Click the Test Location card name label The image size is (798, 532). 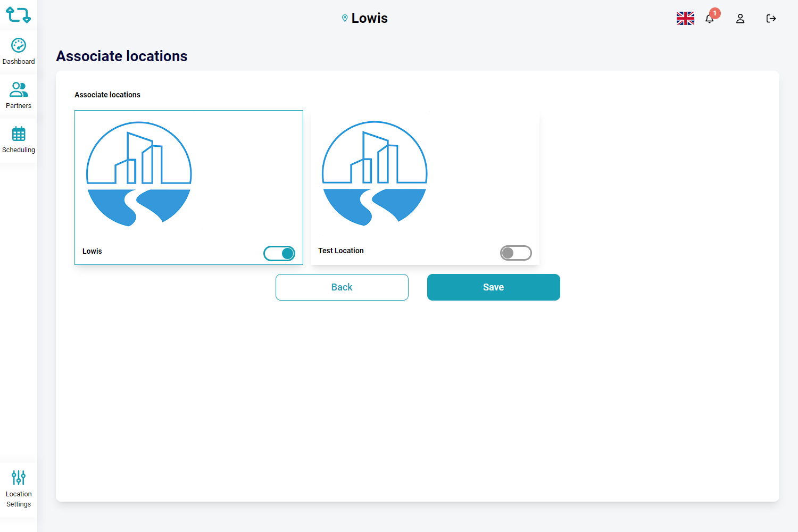341,251
